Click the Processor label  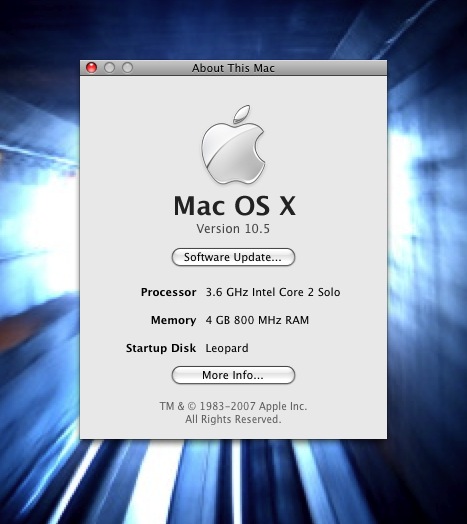(168, 292)
